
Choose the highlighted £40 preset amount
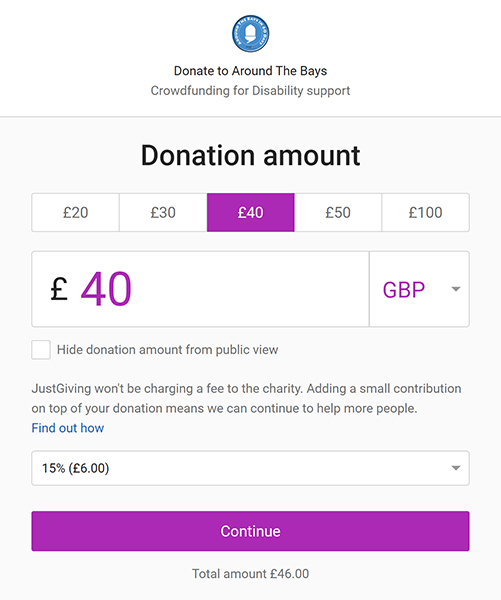tap(251, 212)
